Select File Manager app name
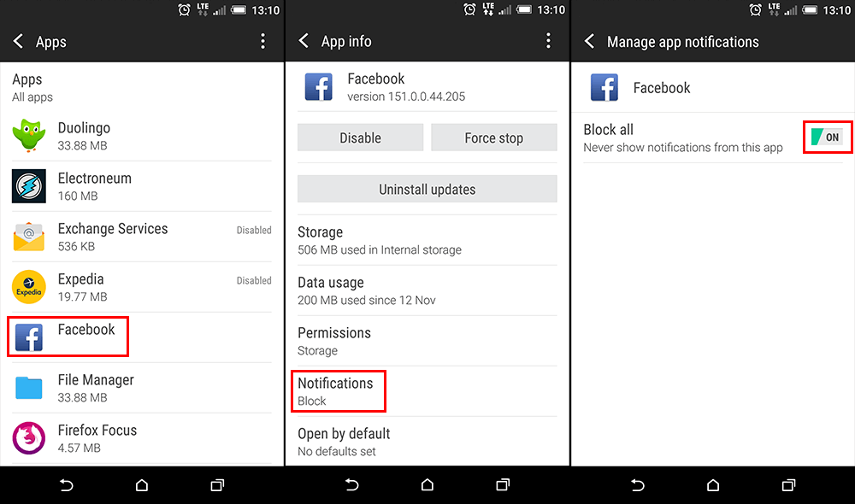 [x=96, y=380]
